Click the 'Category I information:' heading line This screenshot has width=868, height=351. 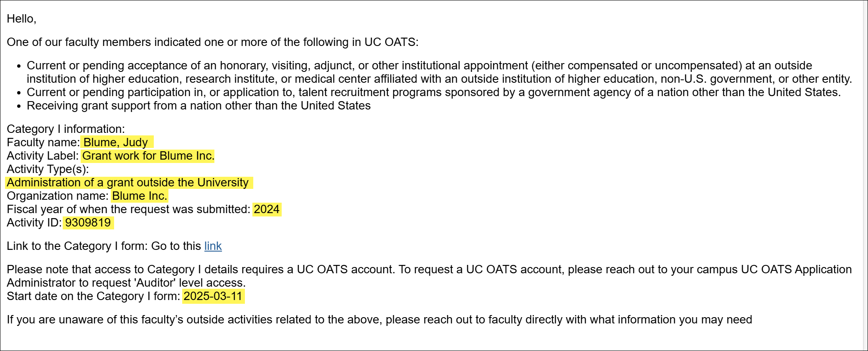click(66, 129)
